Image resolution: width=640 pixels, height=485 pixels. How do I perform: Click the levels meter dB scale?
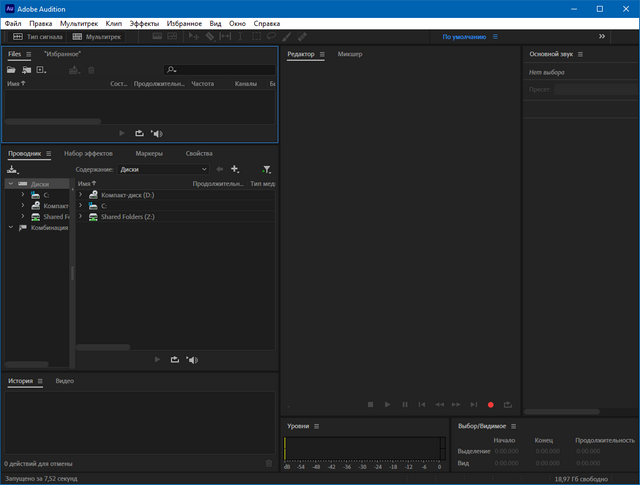click(x=363, y=467)
